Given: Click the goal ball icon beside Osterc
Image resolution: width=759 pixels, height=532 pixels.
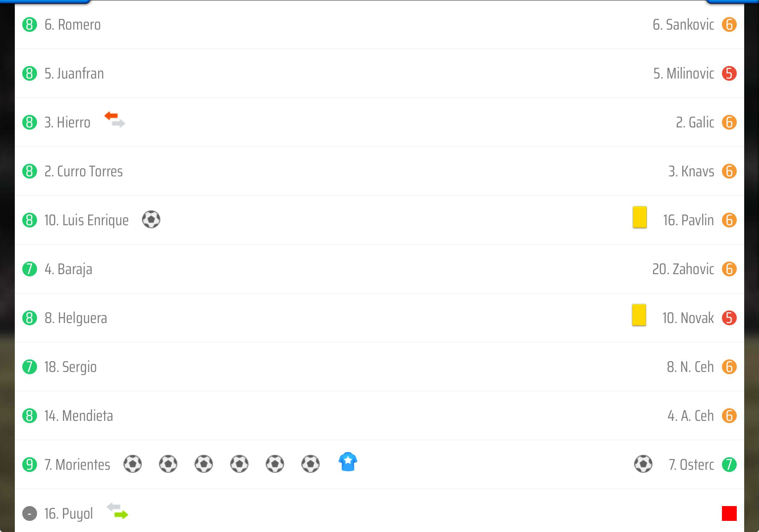Looking at the screenshot, I should coord(643,464).
